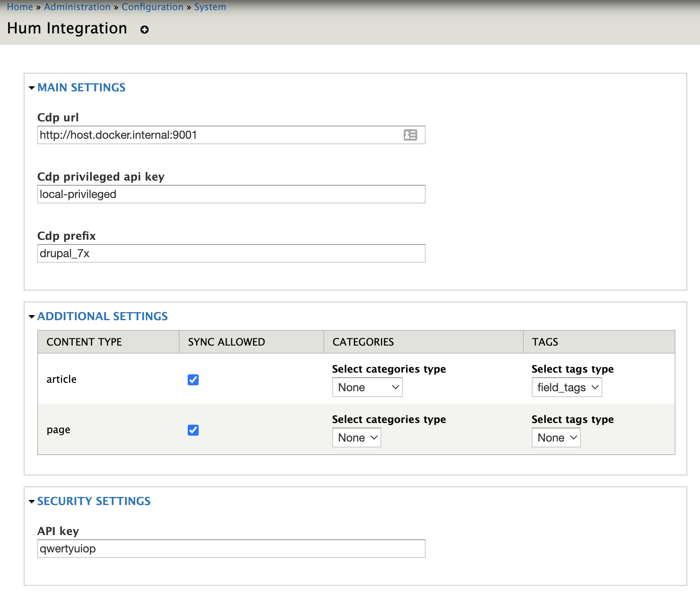Open Configuration breadcrumb link

[x=153, y=7]
